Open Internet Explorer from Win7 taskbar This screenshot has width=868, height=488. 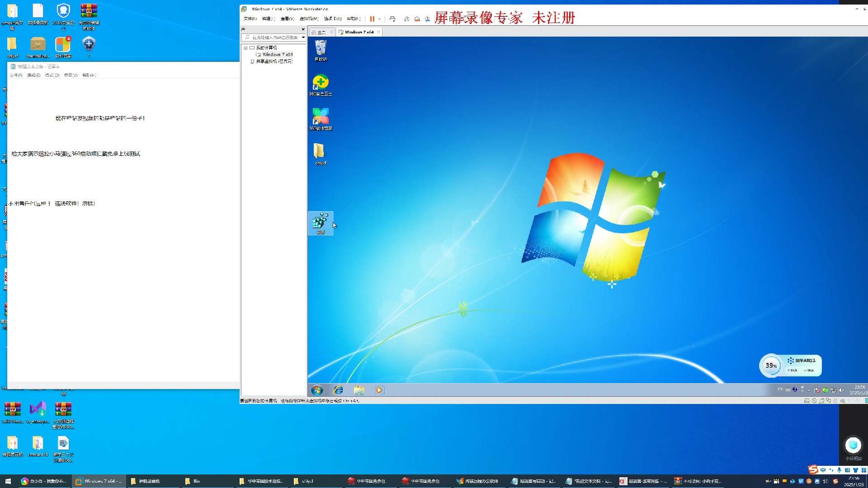pyautogui.click(x=338, y=390)
